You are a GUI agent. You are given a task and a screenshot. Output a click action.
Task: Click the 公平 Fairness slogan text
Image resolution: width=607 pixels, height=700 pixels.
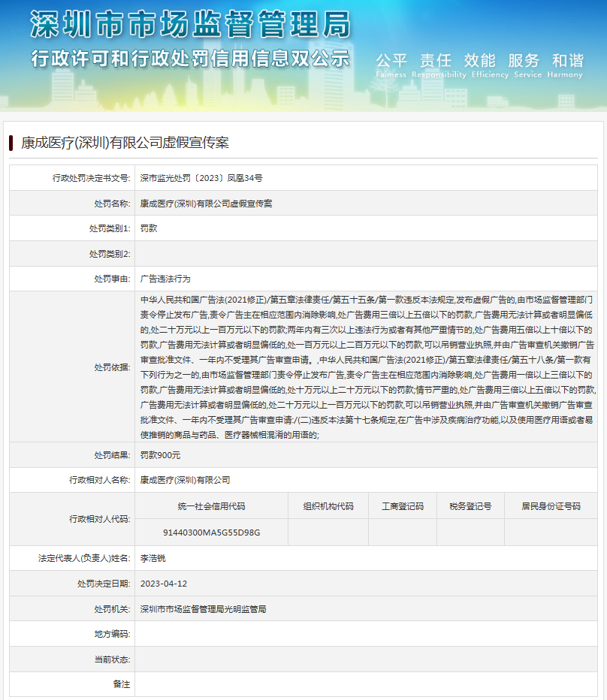(391, 65)
